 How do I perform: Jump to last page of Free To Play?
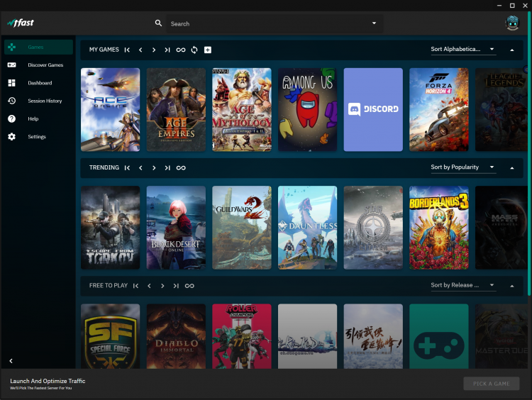[x=176, y=286]
